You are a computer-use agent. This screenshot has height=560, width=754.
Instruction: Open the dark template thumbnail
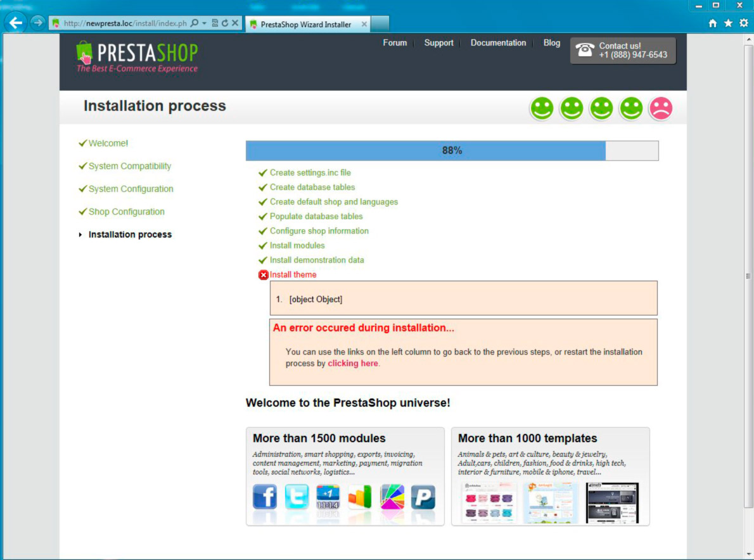(x=613, y=503)
